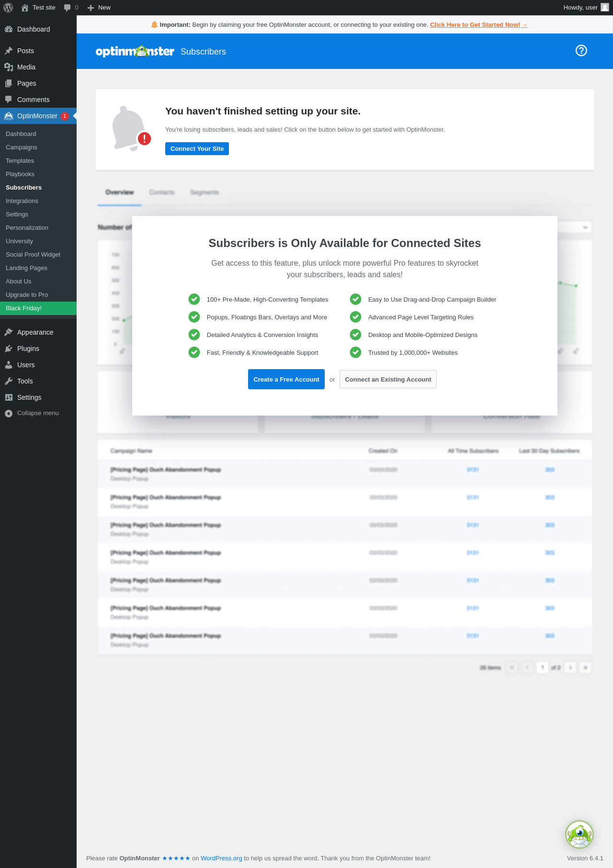This screenshot has height=868, width=613.
Task: Open OptinMonster Dashboard submenu item
Action: point(38,134)
